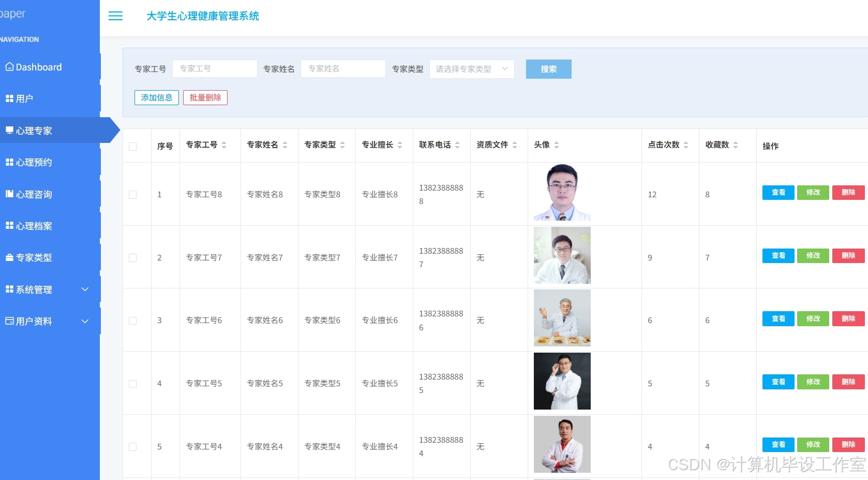Toggle the hamburger menu icon
Screen dimensions: 868x480
pyautogui.click(x=115, y=16)
